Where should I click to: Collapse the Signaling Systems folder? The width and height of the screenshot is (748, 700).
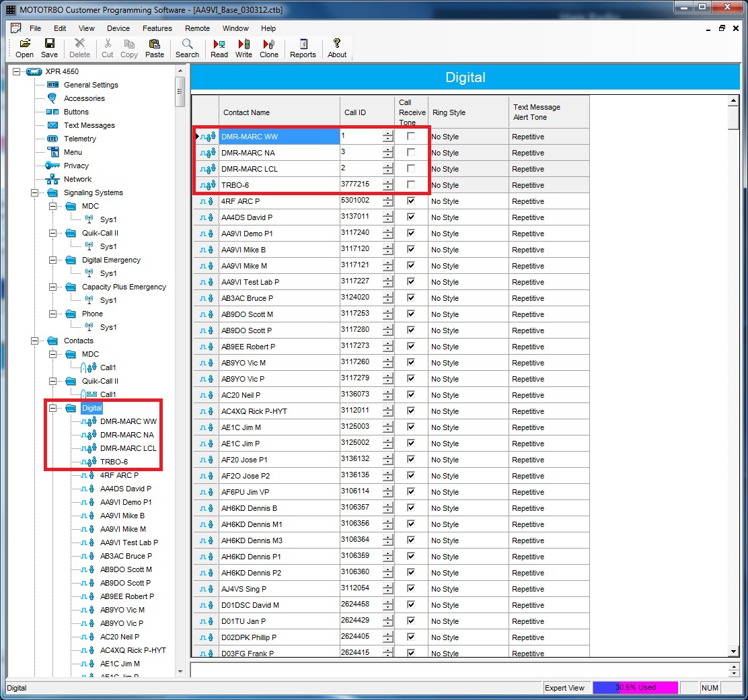(x=35, y=193)
